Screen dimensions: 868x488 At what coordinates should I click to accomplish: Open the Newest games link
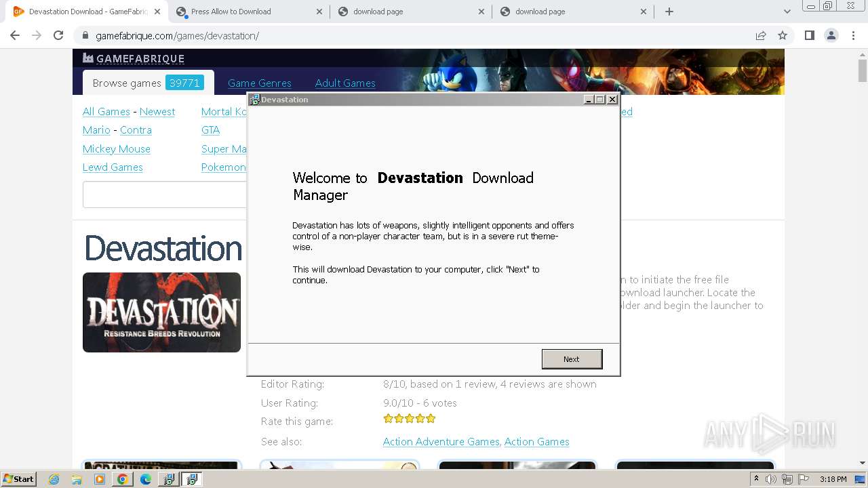157,112
